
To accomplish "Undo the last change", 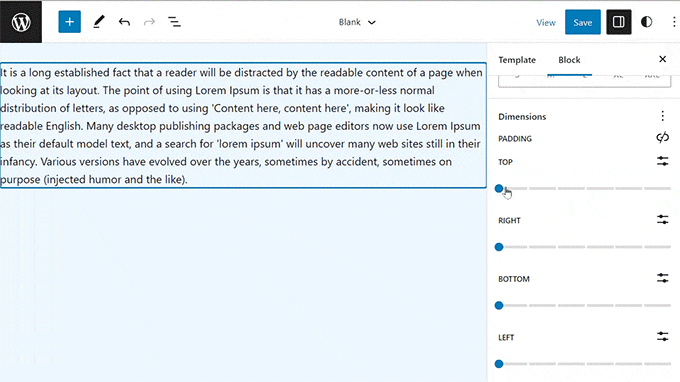I will click(124, 22).
